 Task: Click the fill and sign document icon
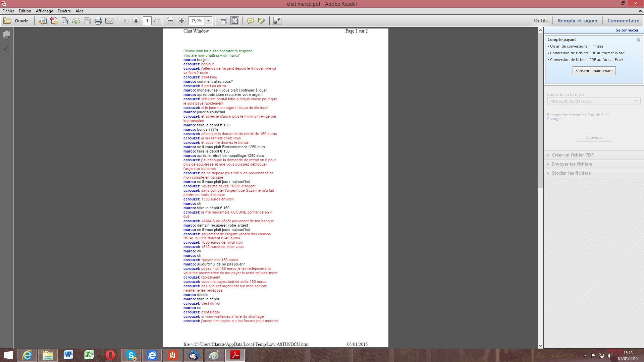tap(65, 21)
